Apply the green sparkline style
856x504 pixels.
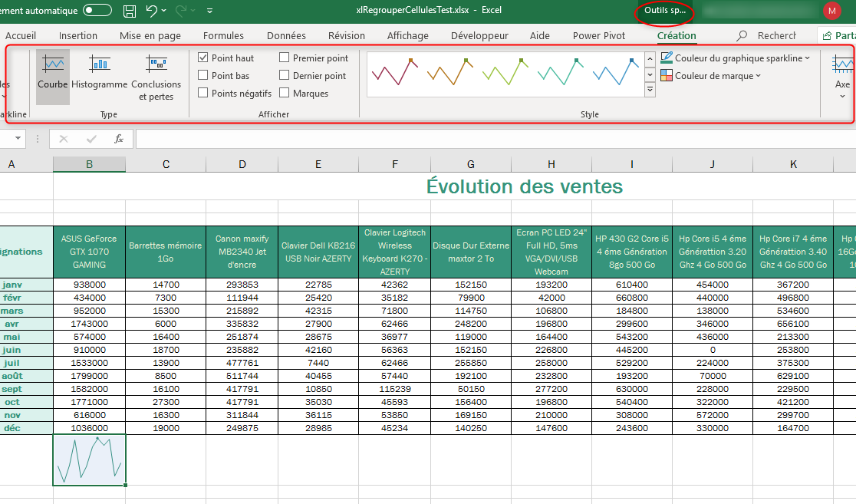[x=505, y=72]
